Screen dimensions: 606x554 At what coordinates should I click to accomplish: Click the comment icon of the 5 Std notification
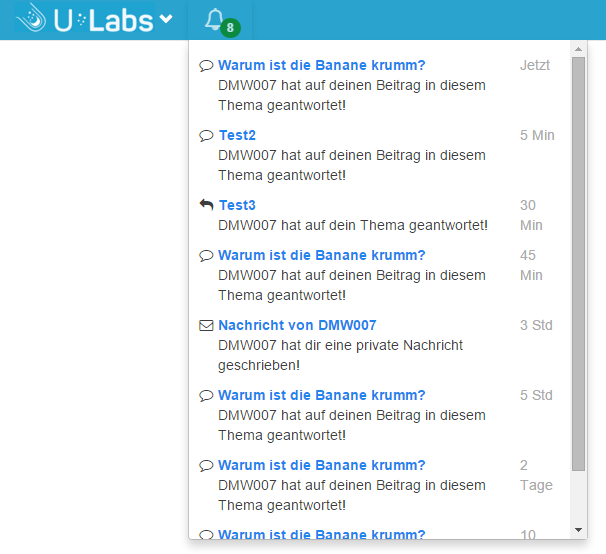pyautogui.click(x=207, y=396)
